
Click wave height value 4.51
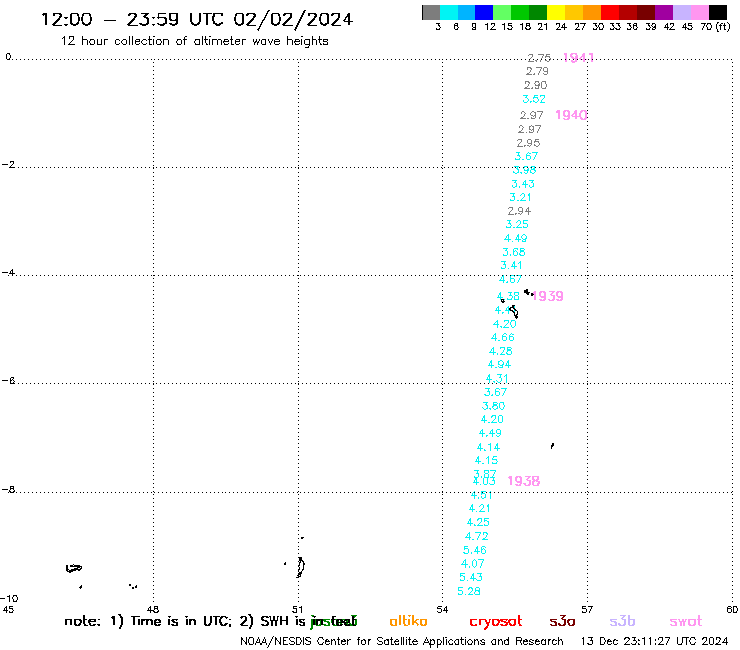[482, 495]
